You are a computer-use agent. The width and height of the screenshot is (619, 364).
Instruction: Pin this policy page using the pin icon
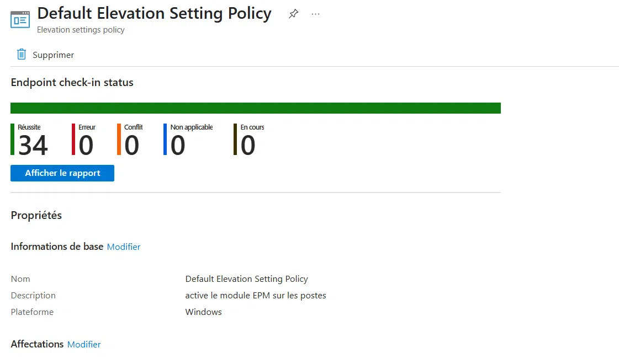tap(293, 14)
